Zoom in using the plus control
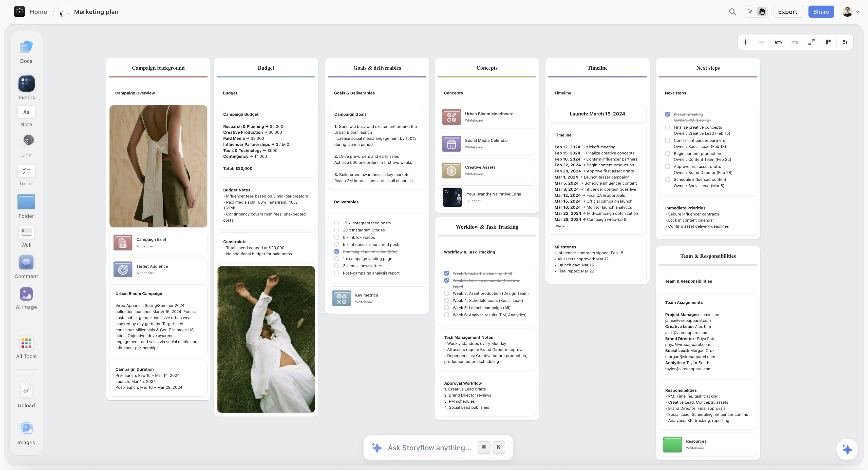This screenshot has width=868, height=470. click(746, 42)
